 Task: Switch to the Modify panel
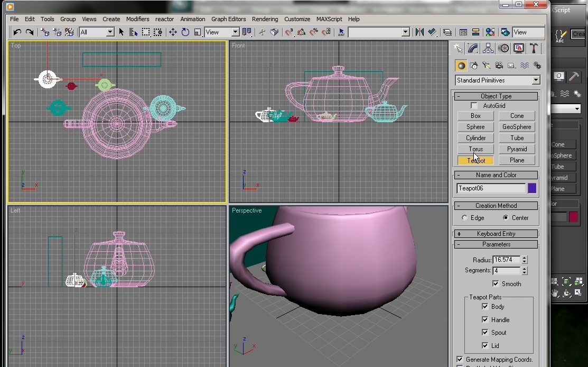[x=472, y=48]
